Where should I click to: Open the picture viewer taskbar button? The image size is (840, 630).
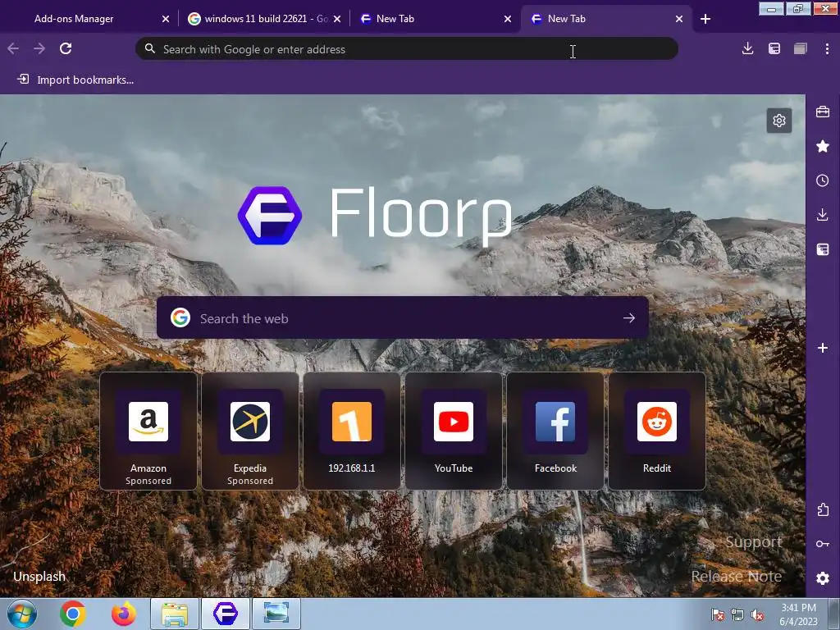click(276, 614)
